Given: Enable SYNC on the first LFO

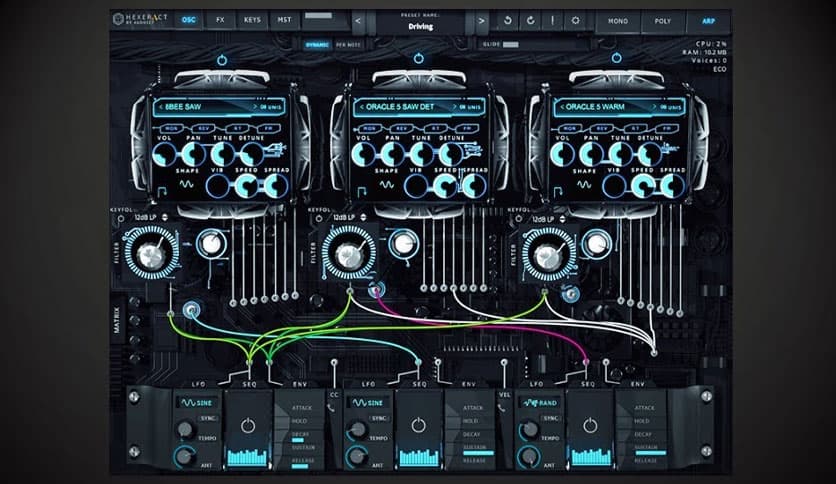Looking at the screenshot, I should point(207,418).
